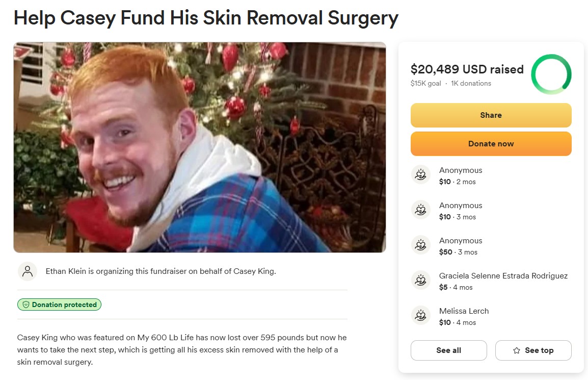Select Graciela Selenne Estrada Rodriguez donor name
Viewport: 588px width, 380px height.
tap(503, 275)
